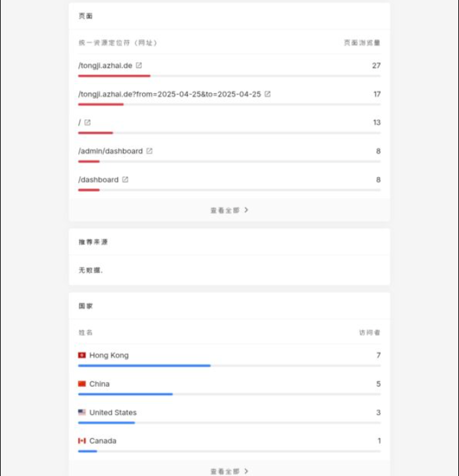459x476 pixels.
Task: Click the Canada flag icon
Action: [x=82, y=441]
